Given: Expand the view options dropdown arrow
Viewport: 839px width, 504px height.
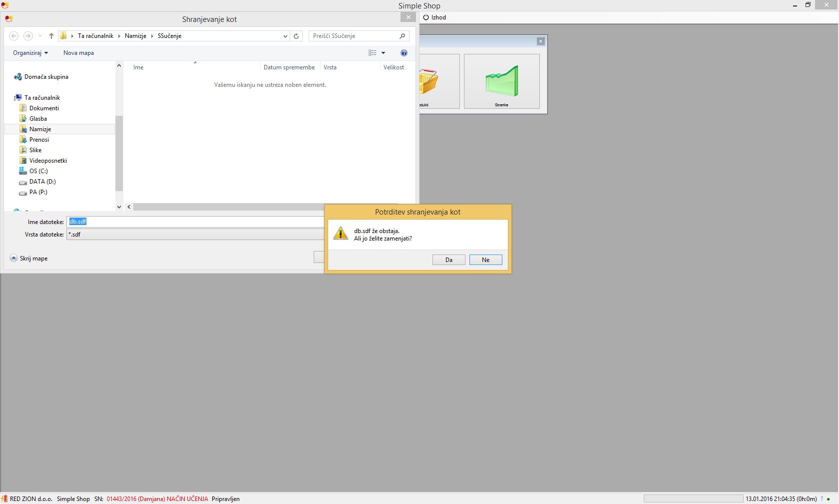Looking at the screenshot, I should pos(384,53).
